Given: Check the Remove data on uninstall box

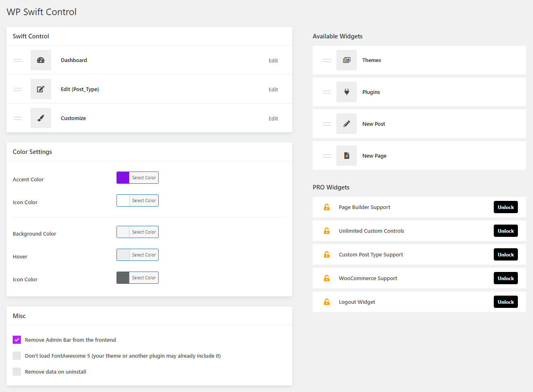Looking at the screenshot, I should coord(16,371).
